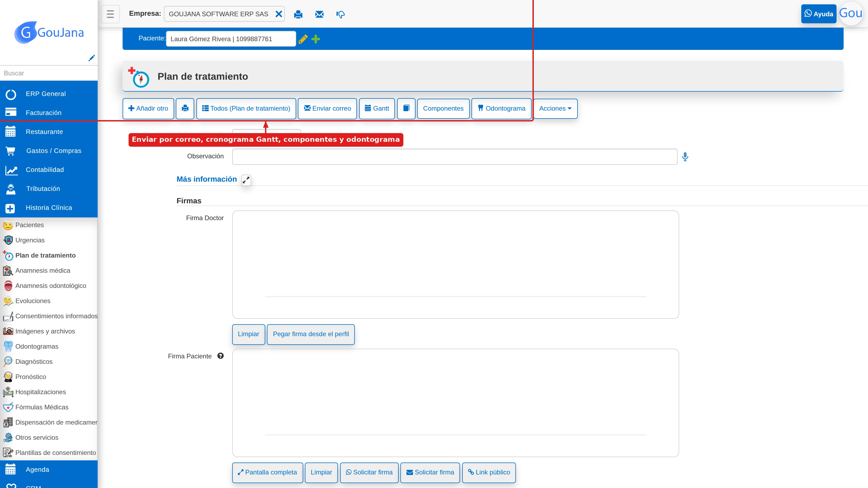
Task: Show Todos (Plan de tratamiento) list
Action: click(246, 108)
